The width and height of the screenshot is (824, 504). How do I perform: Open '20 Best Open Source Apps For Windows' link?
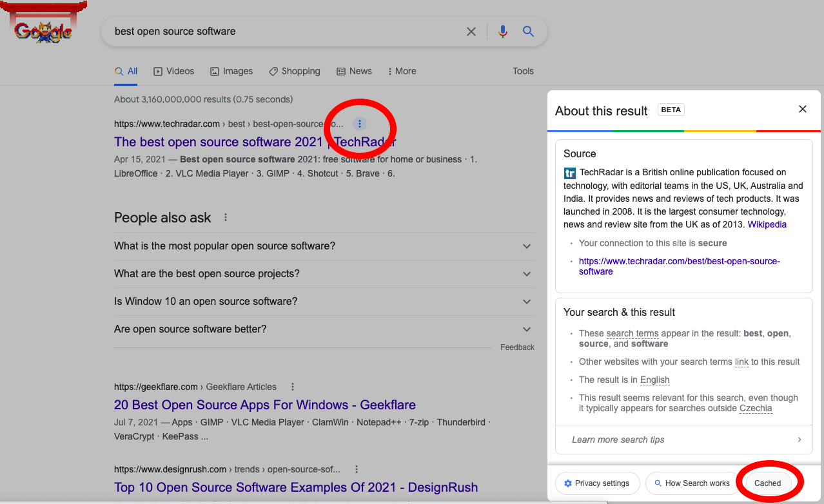click(x=265, y=405)
